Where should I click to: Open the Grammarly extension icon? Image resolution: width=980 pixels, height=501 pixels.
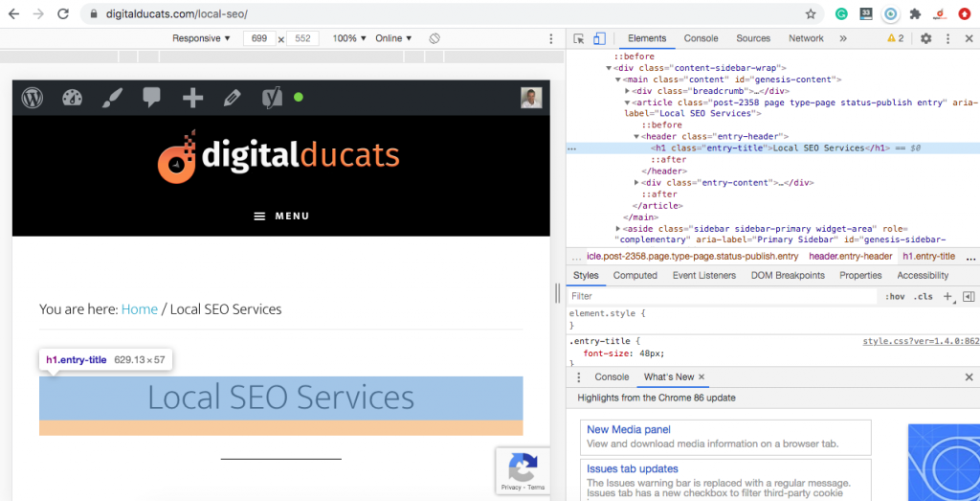pyautogui.click(x=842, y=13)
